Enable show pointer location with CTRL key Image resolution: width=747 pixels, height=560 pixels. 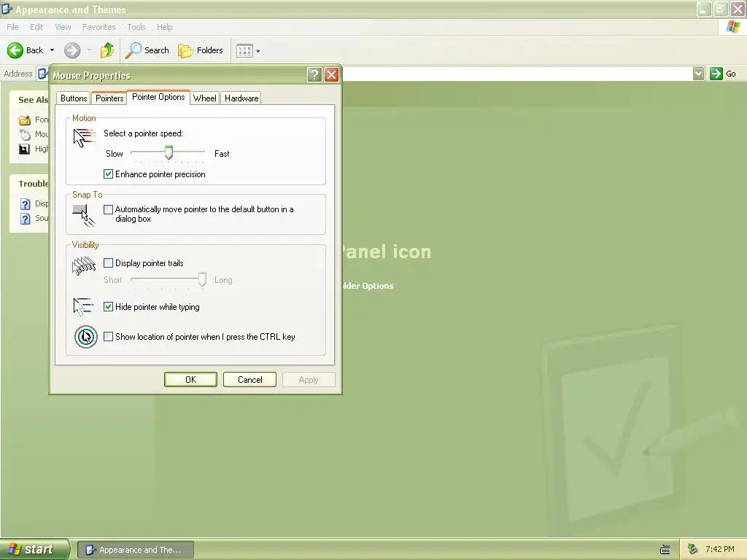108,337
